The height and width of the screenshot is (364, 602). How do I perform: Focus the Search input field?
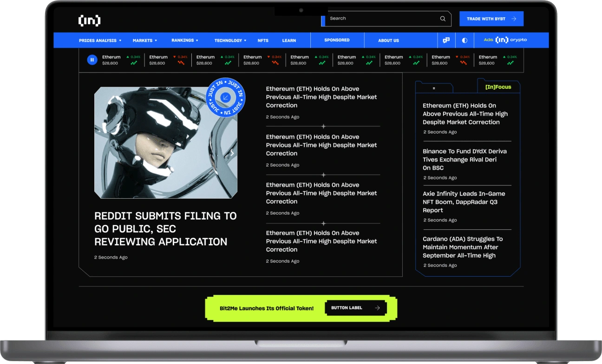386,19
